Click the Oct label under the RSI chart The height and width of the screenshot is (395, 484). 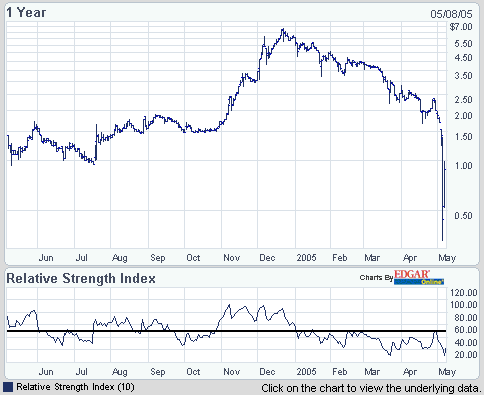pos(193,372)
